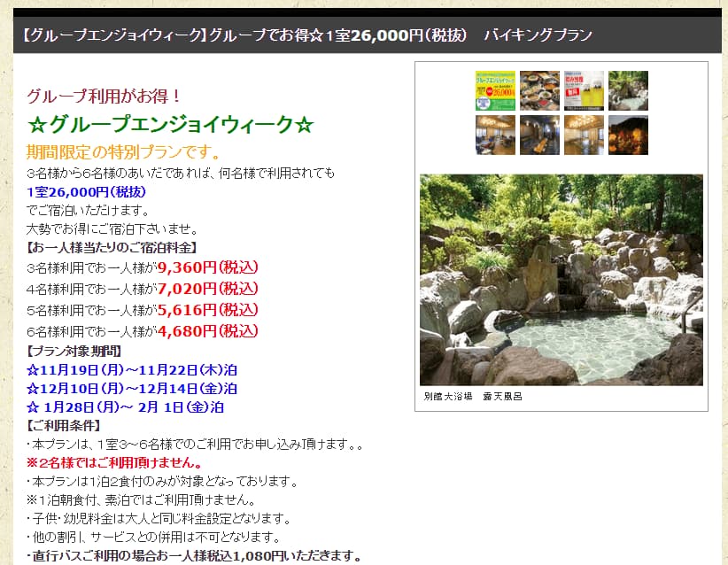Click the bold line about 直行バス 税込1,080円

click(x=195, y=556)
